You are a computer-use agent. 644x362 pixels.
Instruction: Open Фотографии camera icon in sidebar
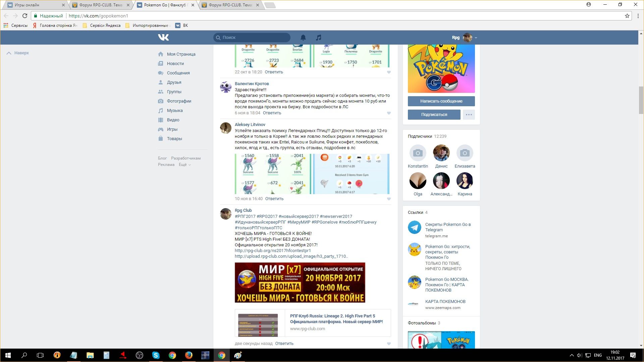161,101
